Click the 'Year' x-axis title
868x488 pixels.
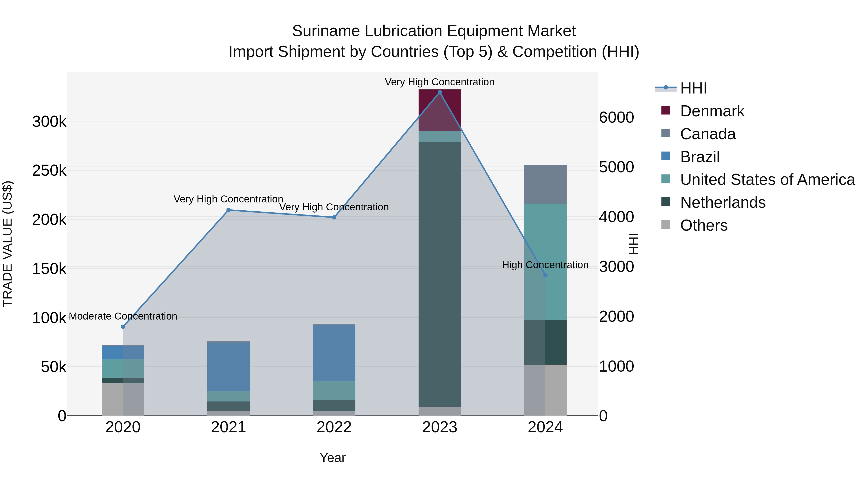332,458
